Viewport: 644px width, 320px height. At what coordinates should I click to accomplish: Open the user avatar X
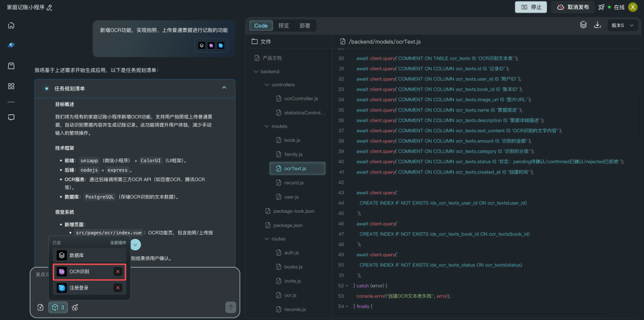[x=633, y=7]
